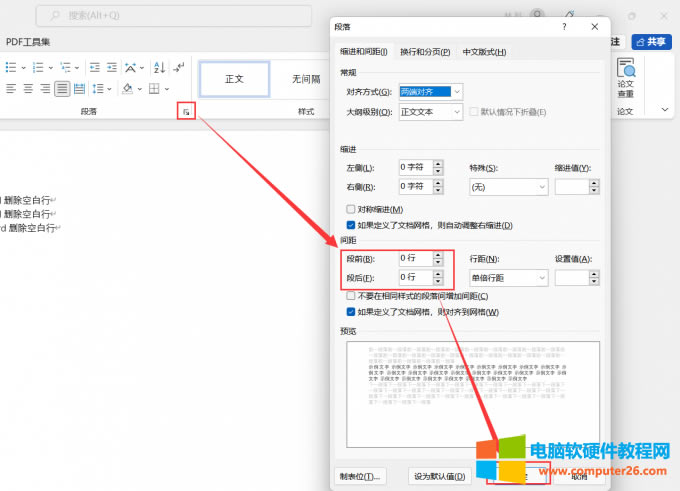680x491 pixels.
Task: Select the justify alignment icon
Action: (x=62, y=89)
